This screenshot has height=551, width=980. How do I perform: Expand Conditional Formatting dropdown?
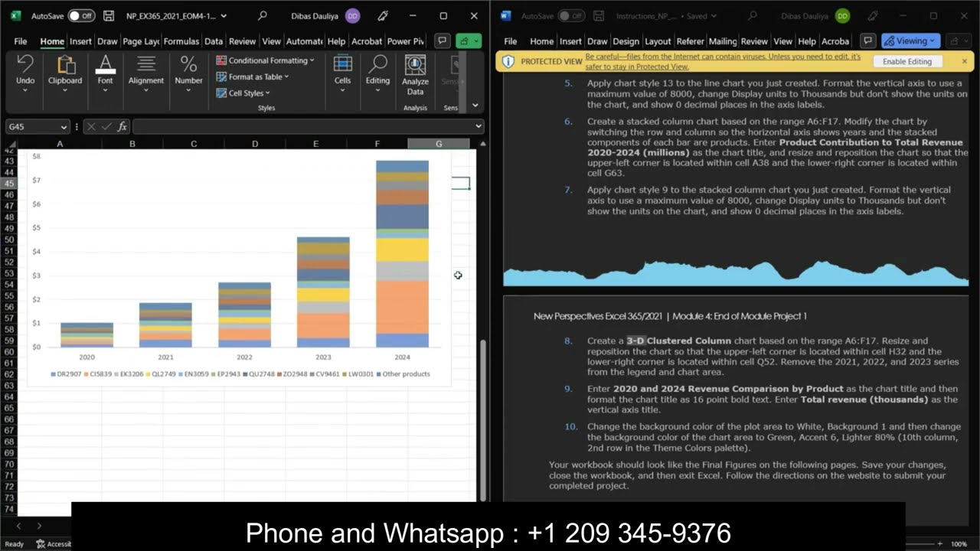(312, 60)
